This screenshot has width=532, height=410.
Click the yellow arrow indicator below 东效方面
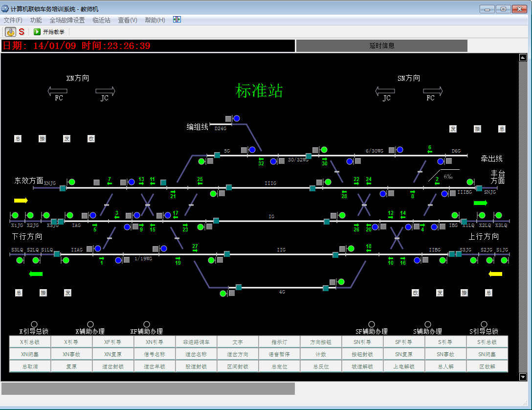tap(22, 201)
